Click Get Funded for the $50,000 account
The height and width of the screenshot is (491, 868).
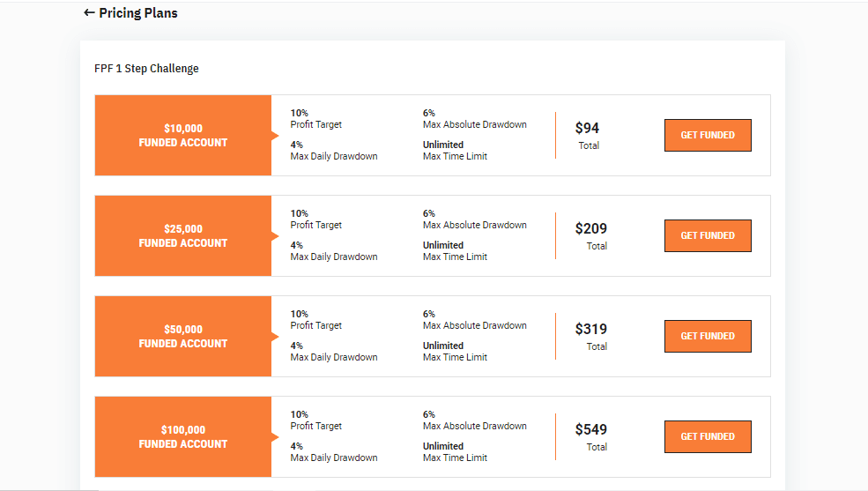[x=708, y=336]
